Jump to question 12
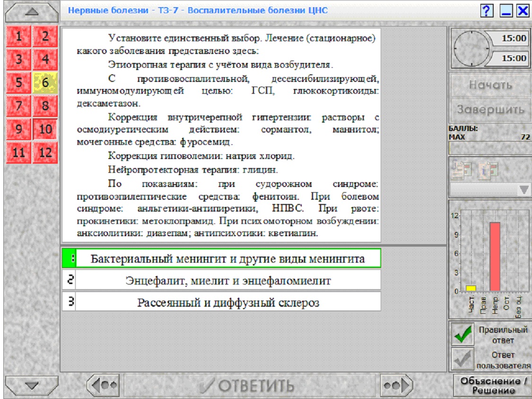 click(45, 152)
